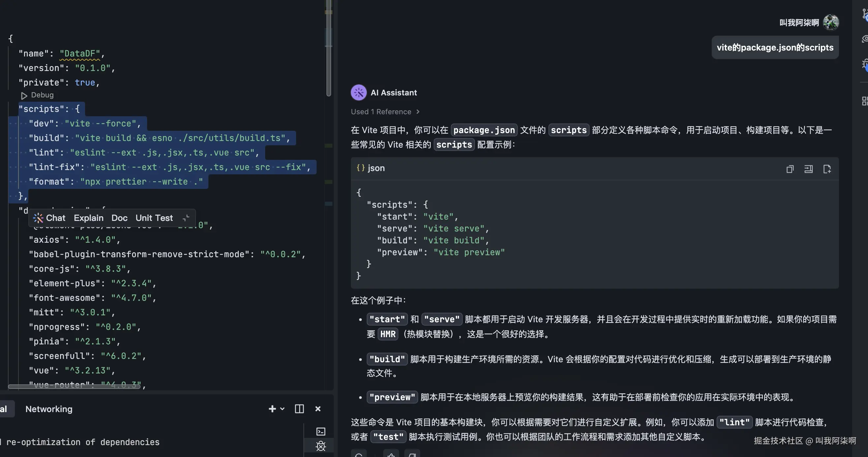Copy the JSON code snippet
Image resolution: width=868 pixels, height=457 pixels.
click(790, 169)
